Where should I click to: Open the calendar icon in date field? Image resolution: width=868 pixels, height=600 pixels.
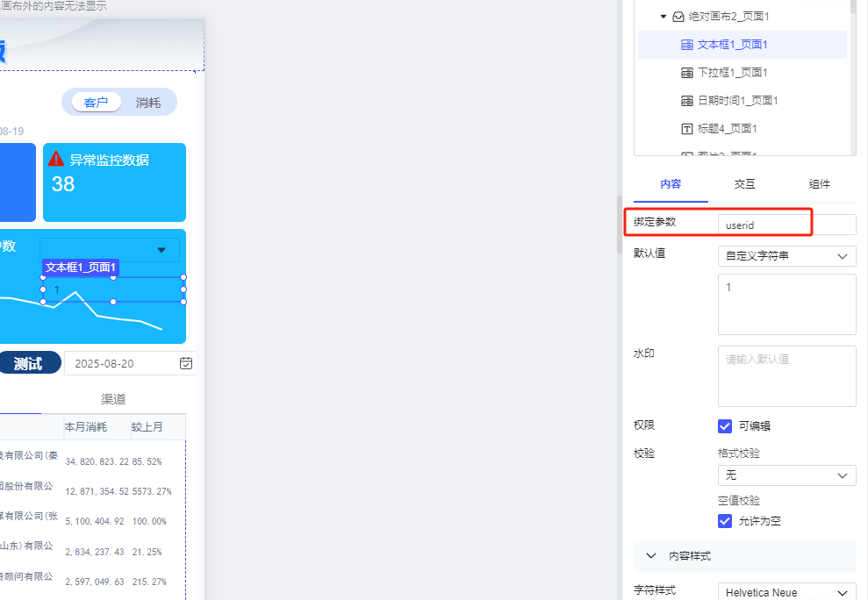point(186,363)
